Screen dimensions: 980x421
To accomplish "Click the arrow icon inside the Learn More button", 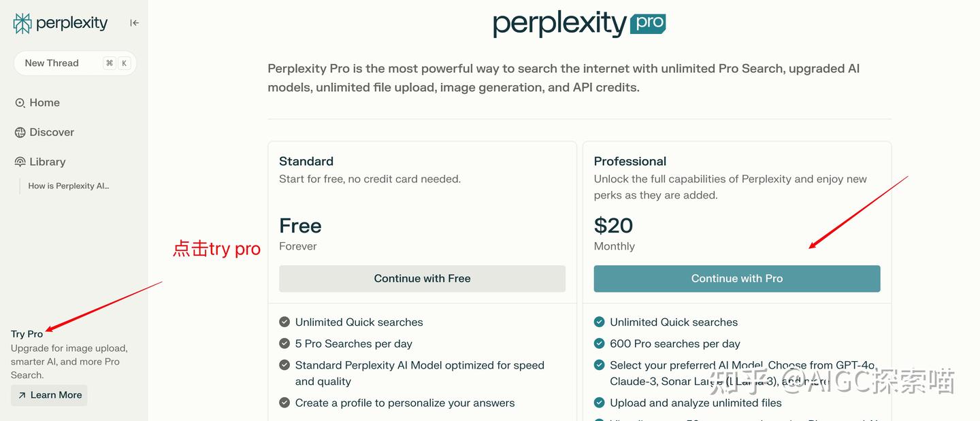I will pyautogui.click(x=21, y=395).
